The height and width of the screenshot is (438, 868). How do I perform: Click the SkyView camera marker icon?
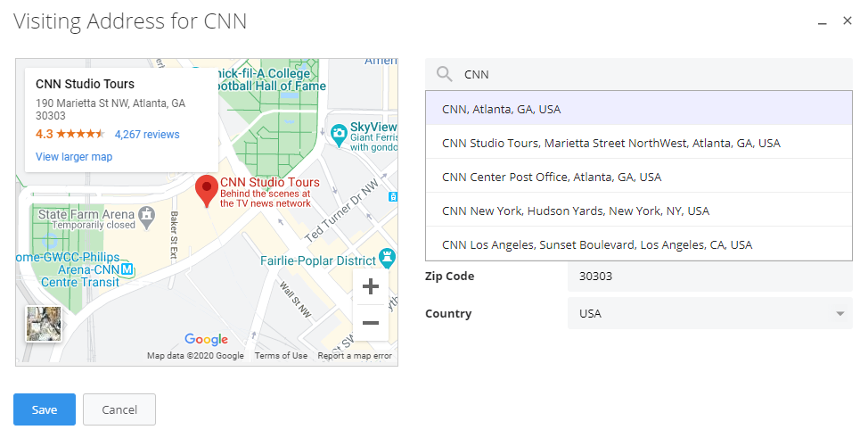339,134
